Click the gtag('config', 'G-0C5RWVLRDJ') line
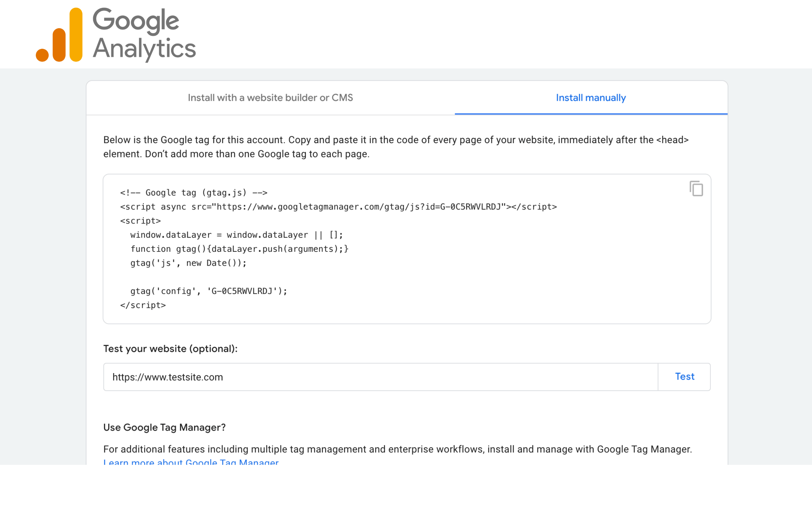 pyautogui.click(x=209, y=291)
